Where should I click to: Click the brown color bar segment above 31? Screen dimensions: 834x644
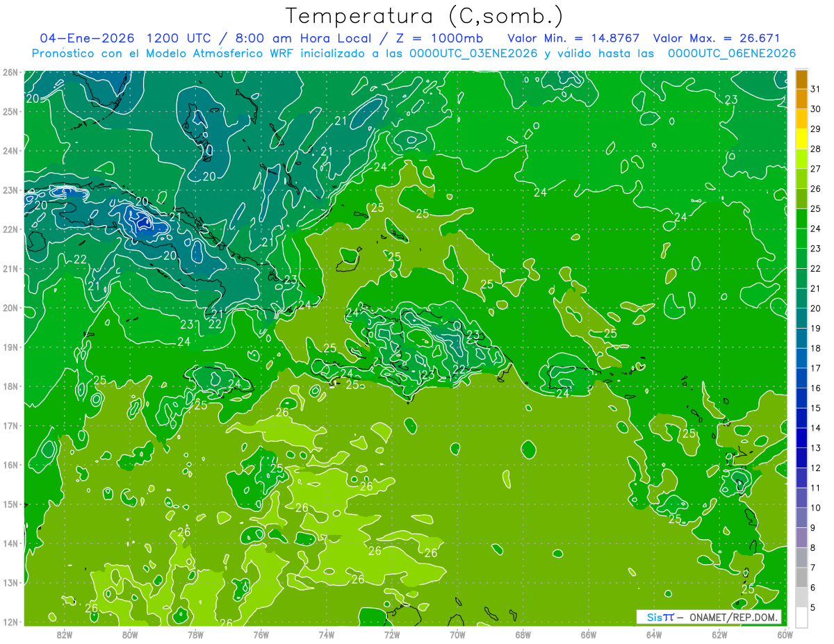[801, 79]
